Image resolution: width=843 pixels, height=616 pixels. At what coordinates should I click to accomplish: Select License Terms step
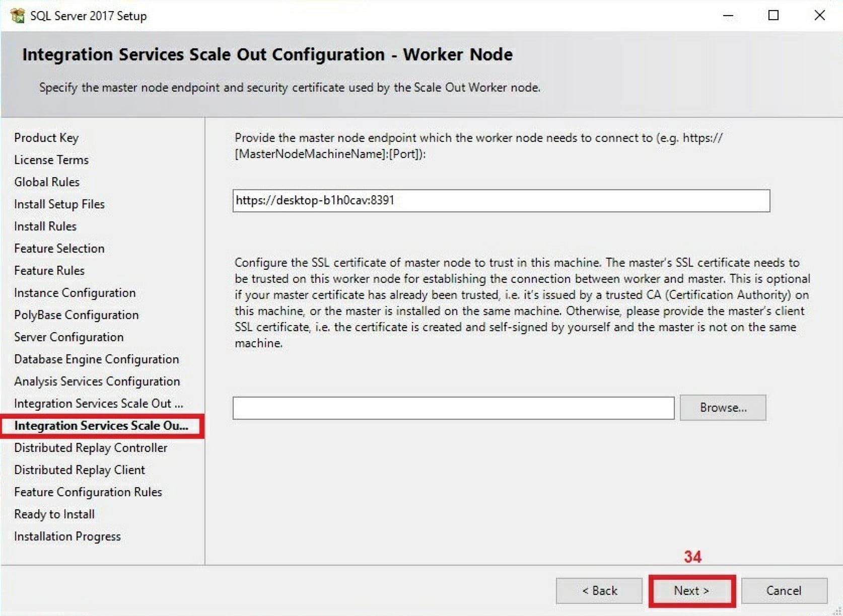point(51,160)
